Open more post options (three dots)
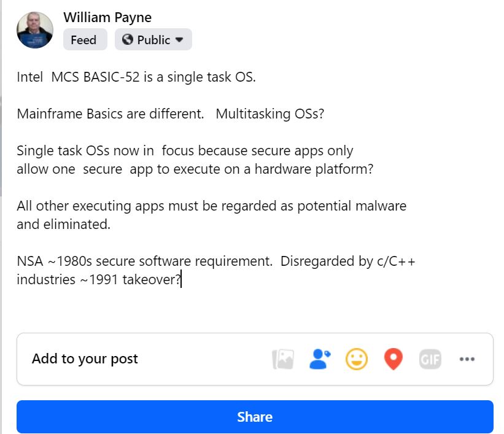This screenshot has height=434, width=504. (x=467, y=359)
